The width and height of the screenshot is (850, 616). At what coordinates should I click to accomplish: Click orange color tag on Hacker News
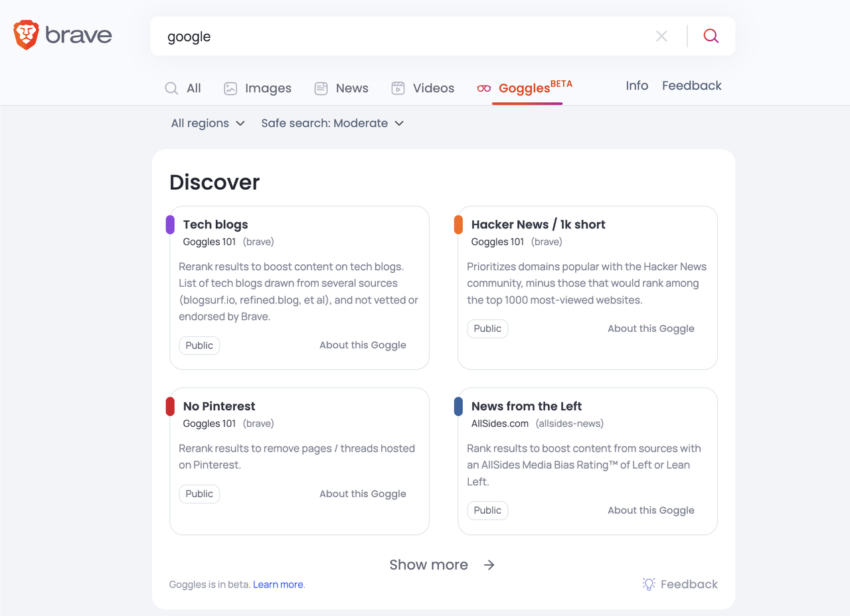click(458, 224)
